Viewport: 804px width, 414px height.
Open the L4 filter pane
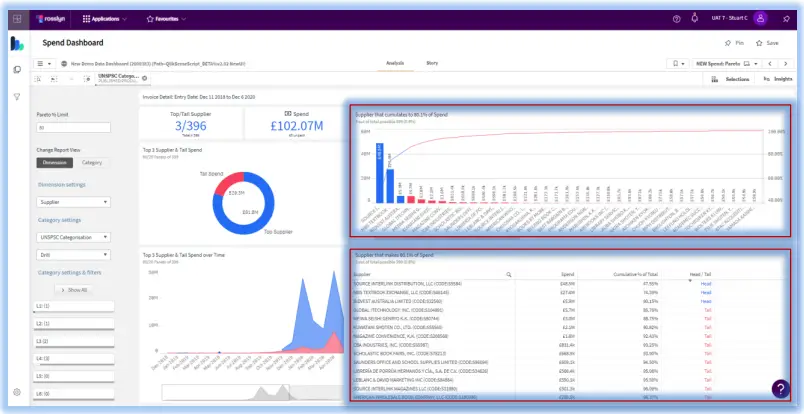(x=74, y=359)
